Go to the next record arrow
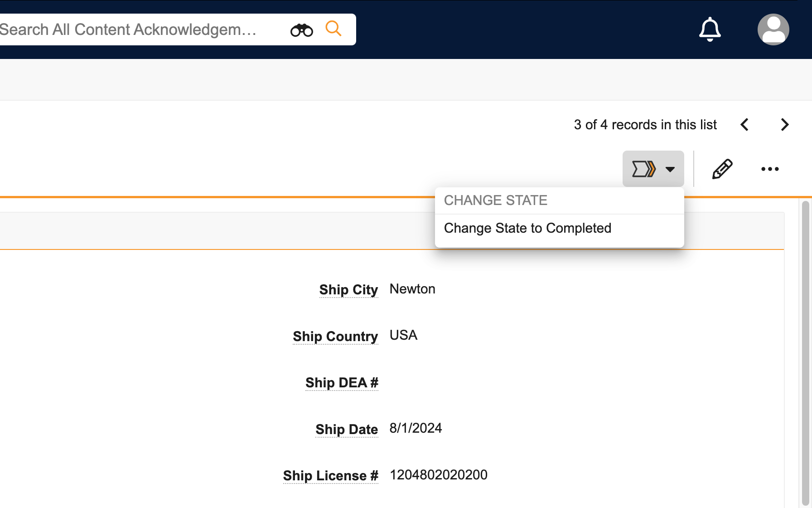 click(x=785, y=125)
